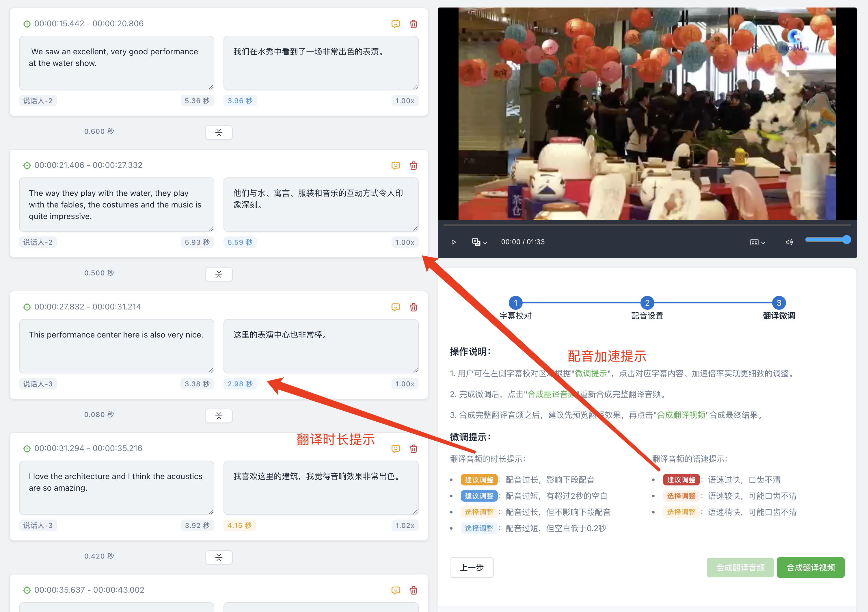The image size is (868, 612).
Task: Click the 5.59 秒 translated duration badge
Action: (x=240, y=242)
